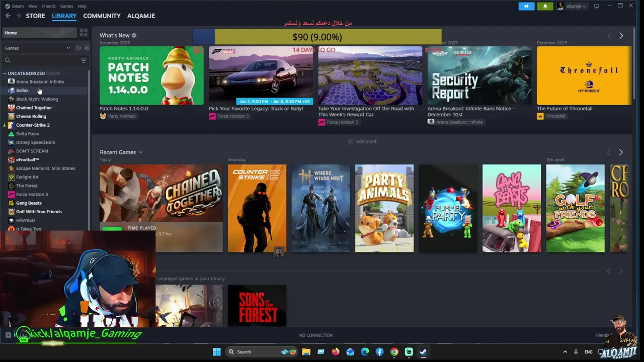Select Counter-Strike 2 in sidebar list
644x362 pixels.
tap(33, 125)
